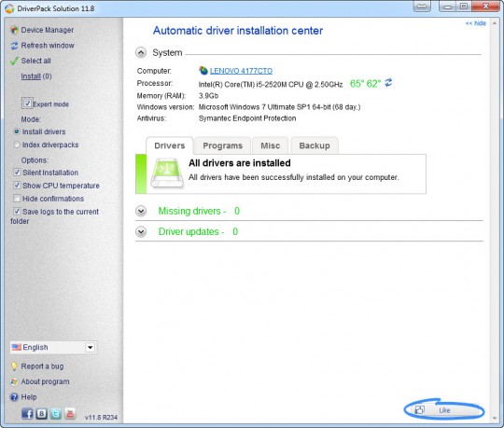Switch to the Backup tab
The width and height of the screenshot is (504, 428).
coord(315,145)
